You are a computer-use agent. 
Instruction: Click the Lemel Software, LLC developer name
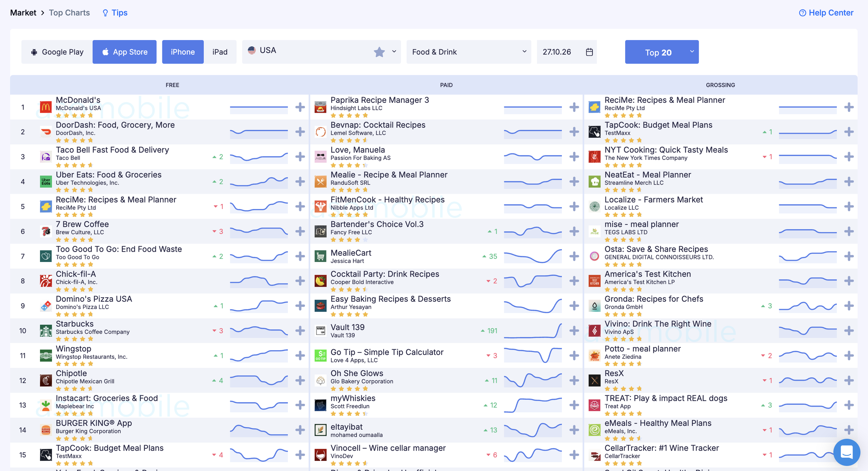tap(358, 133)
